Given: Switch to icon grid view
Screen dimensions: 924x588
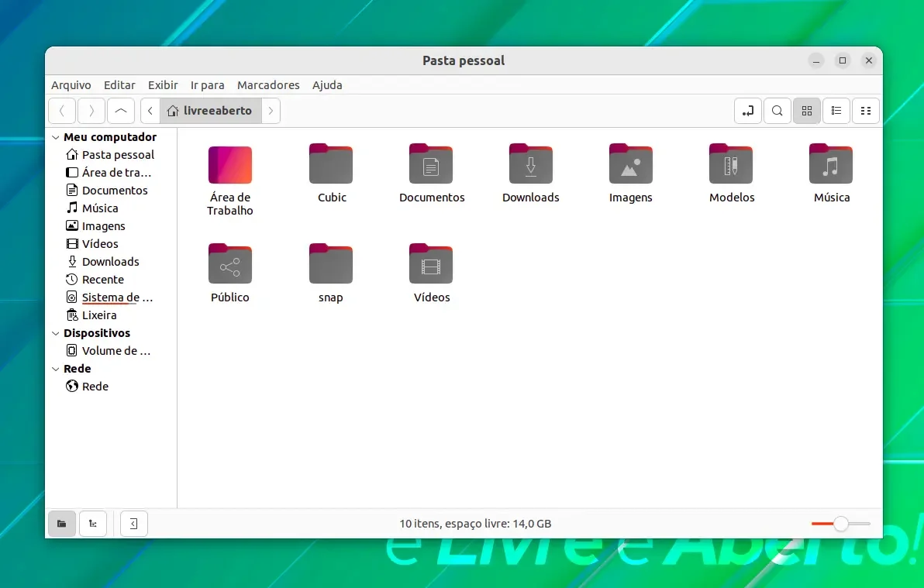Looking at the screenshot, I should coord(807,111).
